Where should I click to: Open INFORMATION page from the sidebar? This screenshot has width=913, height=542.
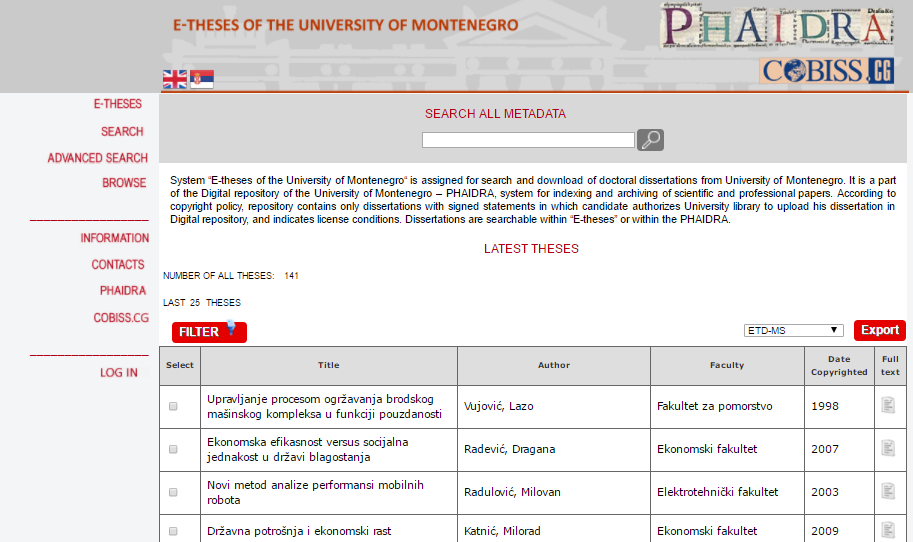tap(115, 238)
